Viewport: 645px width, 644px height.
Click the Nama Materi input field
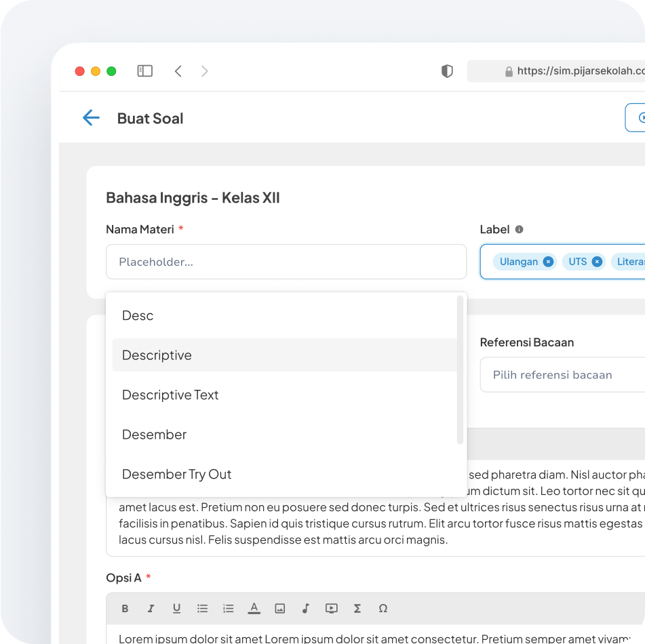286,262
